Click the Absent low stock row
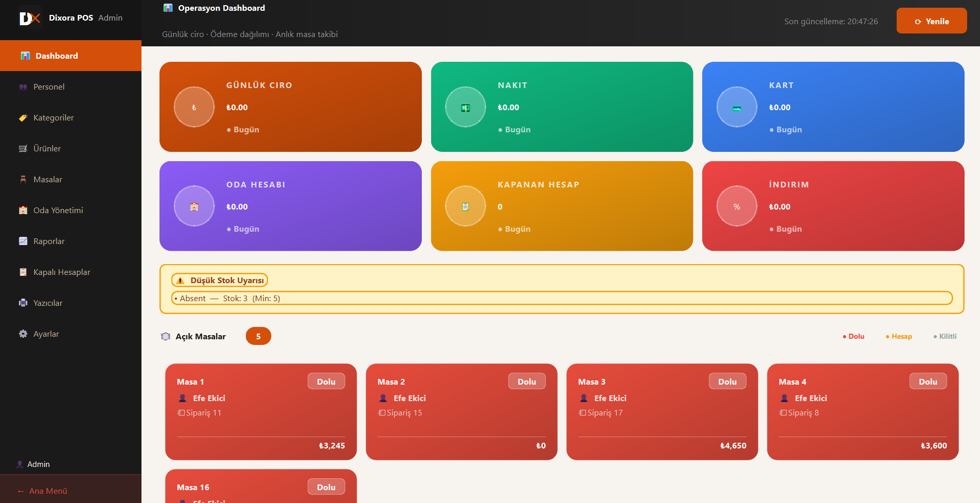Image resolution: width=980 pixels, height=503 pixels. pyautogui.click(x=562, y=298)
